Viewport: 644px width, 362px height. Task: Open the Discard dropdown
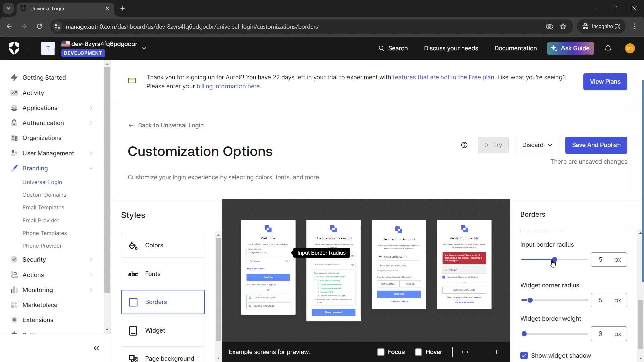point(537,145)
